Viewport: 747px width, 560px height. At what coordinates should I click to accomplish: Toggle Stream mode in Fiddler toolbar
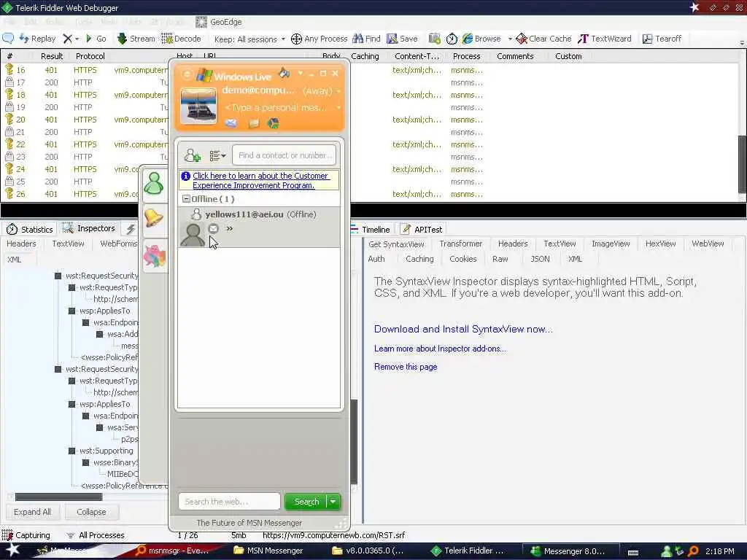coord(136,39)
